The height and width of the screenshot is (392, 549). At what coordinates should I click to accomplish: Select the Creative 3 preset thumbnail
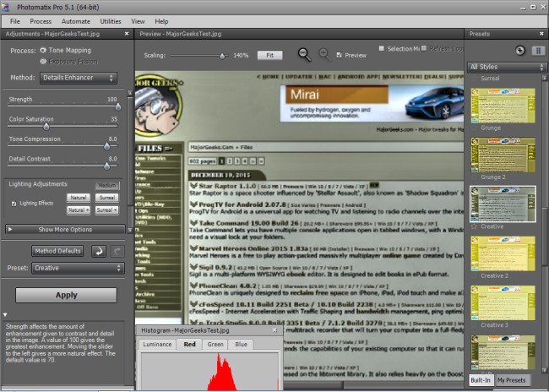pyautogui.click(x=503, y=303)
